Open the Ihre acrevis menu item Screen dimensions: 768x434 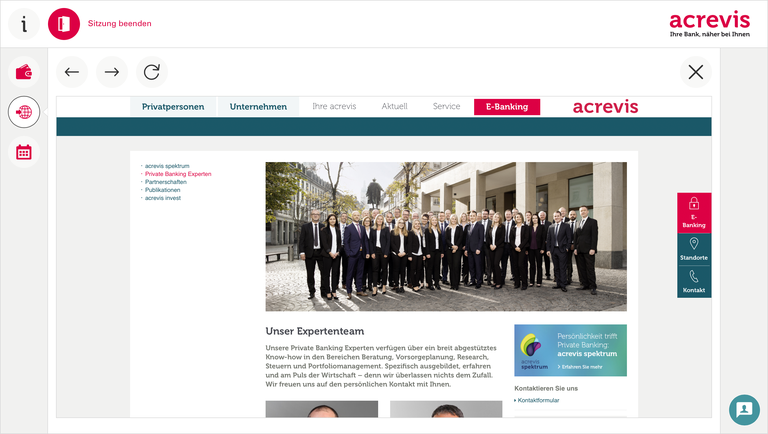pos(334,106)
